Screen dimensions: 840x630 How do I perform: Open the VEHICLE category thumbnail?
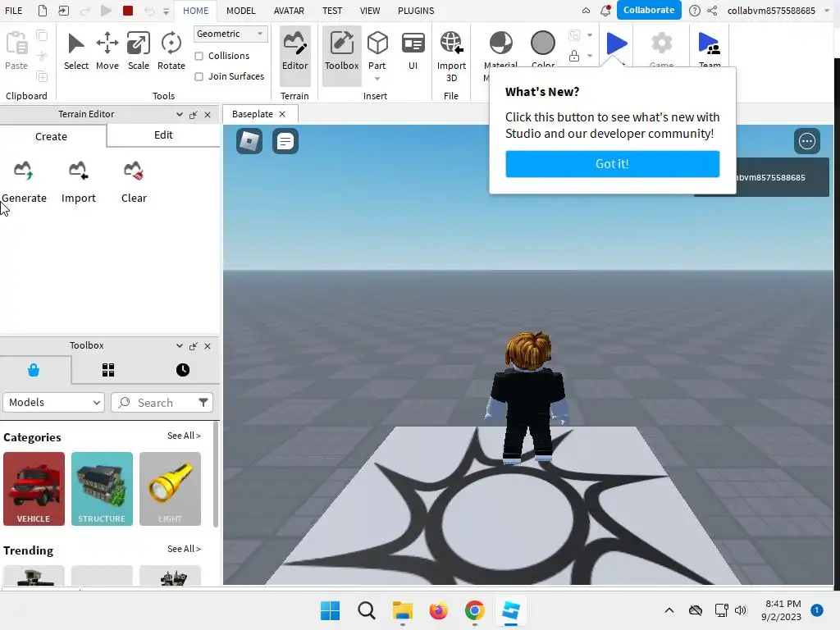click(x=34, y=489)
